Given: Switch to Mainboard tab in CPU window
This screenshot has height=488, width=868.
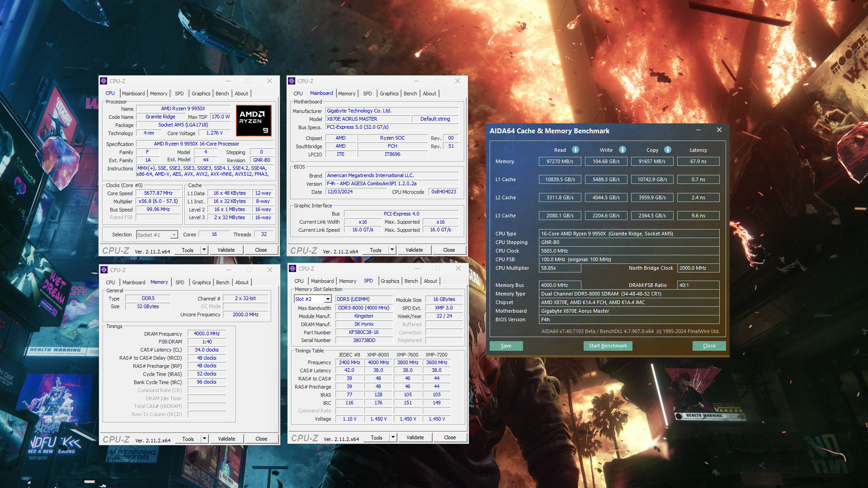Looking at the screenshot, I should 133,94.
